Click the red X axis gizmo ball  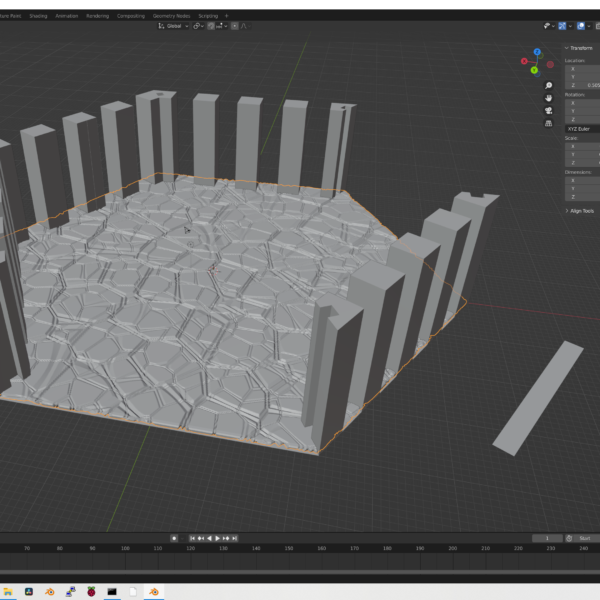[524, 61]
